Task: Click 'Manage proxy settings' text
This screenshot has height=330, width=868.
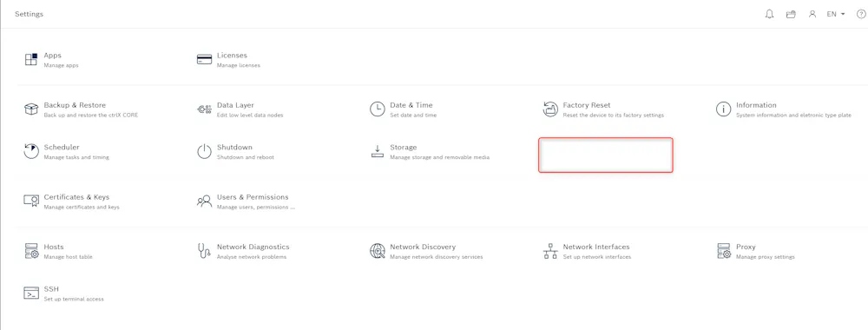Action: (766, 257)
